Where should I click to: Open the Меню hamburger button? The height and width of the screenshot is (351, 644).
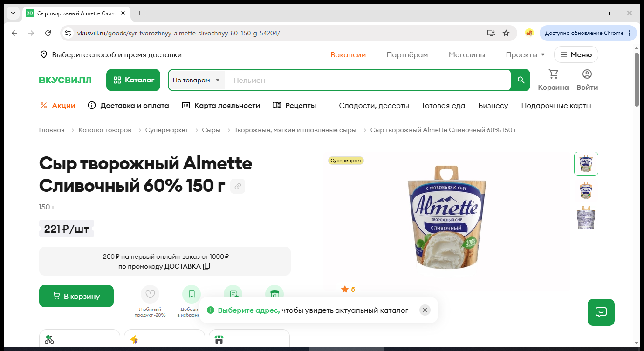[x=576, y=55]
